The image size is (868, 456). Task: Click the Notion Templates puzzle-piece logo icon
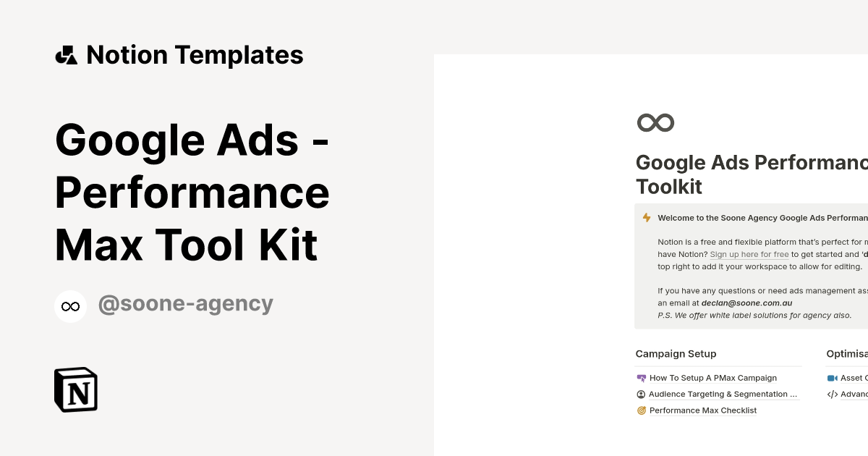[x=67, y=54]
